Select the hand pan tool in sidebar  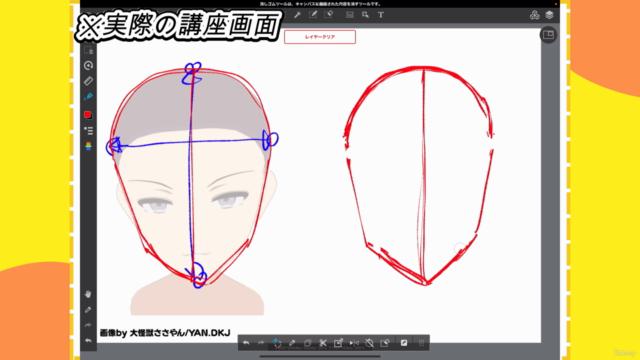pyautogui.click(x=88, y=294)
